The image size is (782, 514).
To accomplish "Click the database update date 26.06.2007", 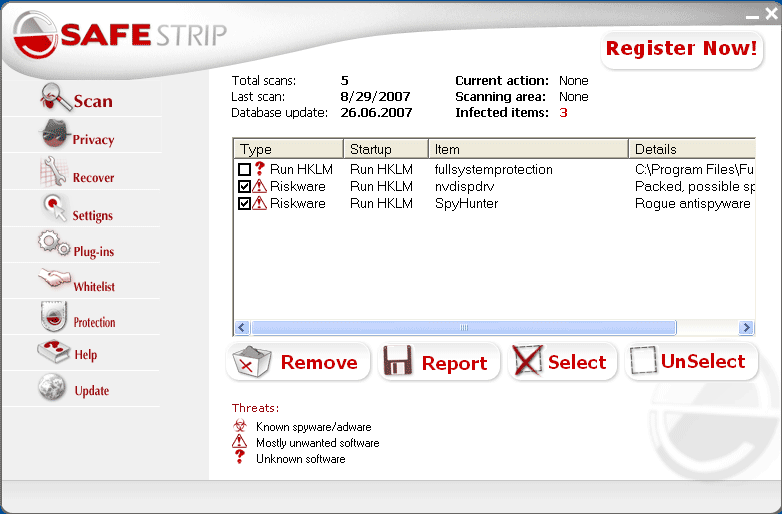I will [x=376, y=113].
